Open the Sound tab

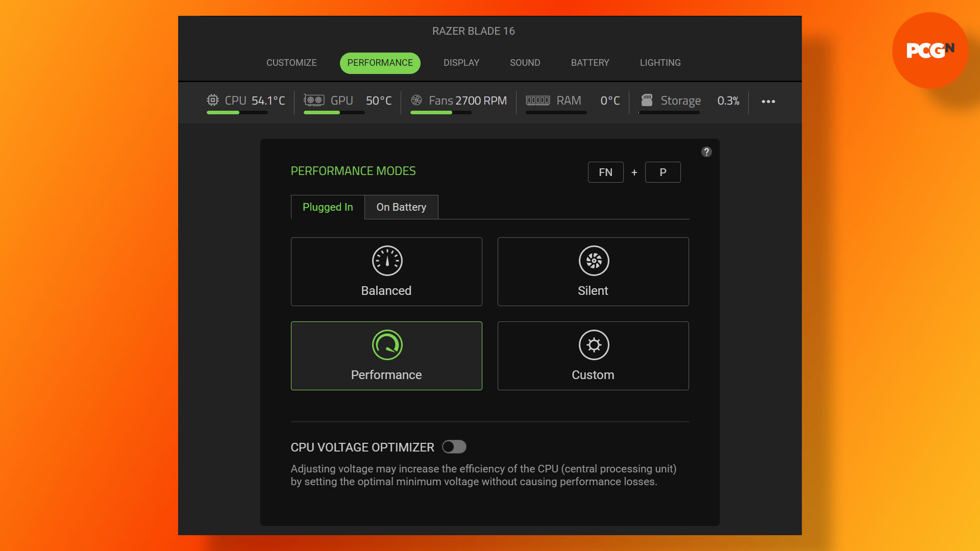click(x=525, y=63)
